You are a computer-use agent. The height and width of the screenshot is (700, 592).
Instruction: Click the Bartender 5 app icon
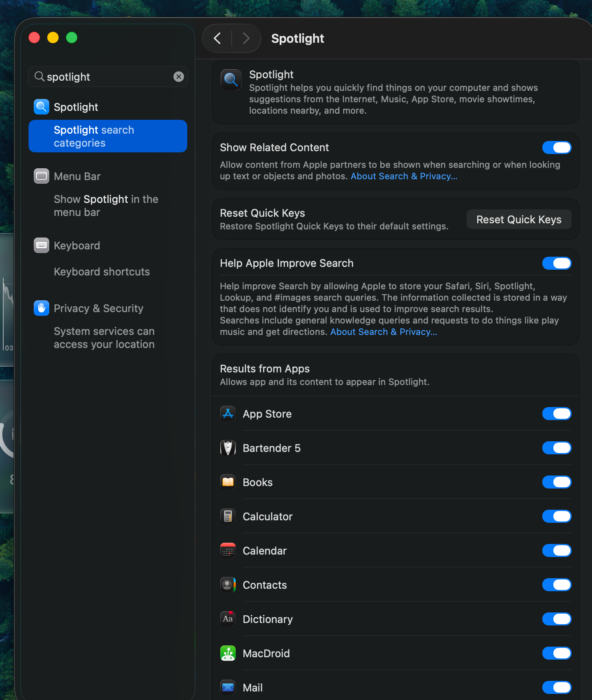point(228,448)
